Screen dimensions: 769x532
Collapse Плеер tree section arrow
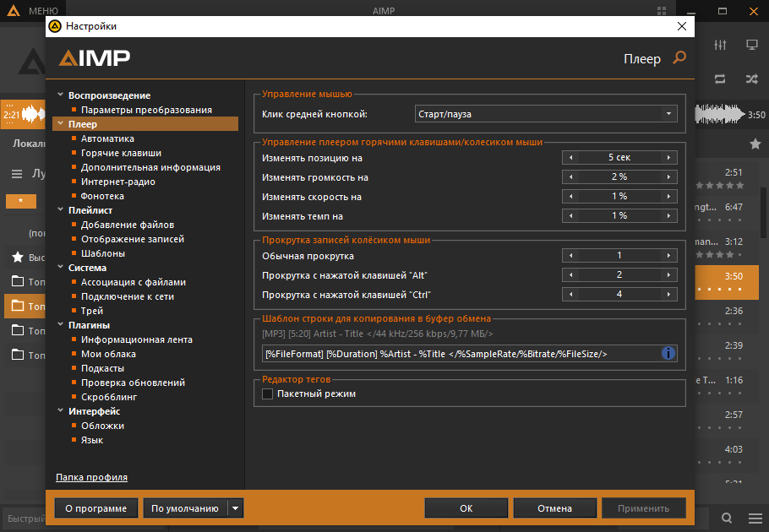click(60, 123)
